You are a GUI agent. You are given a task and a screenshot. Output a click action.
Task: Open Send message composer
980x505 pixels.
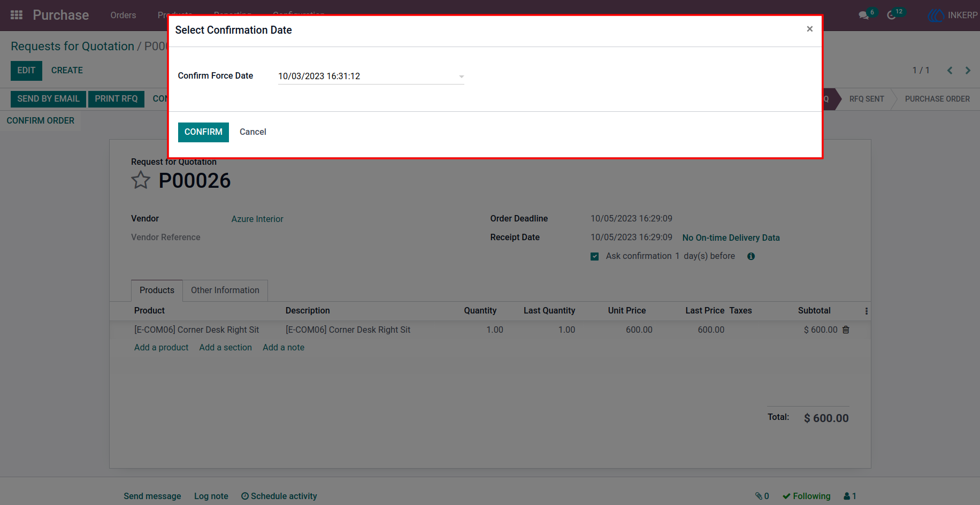pos(152,496)
